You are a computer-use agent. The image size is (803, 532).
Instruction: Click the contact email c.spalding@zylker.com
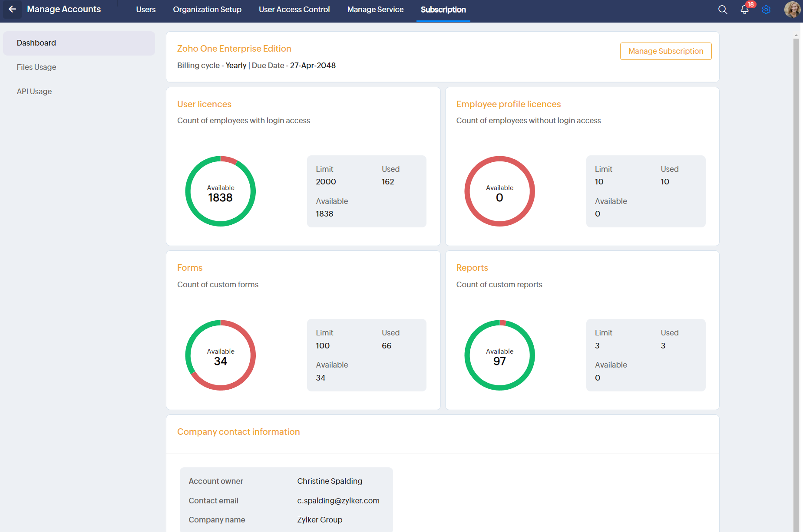338,501
